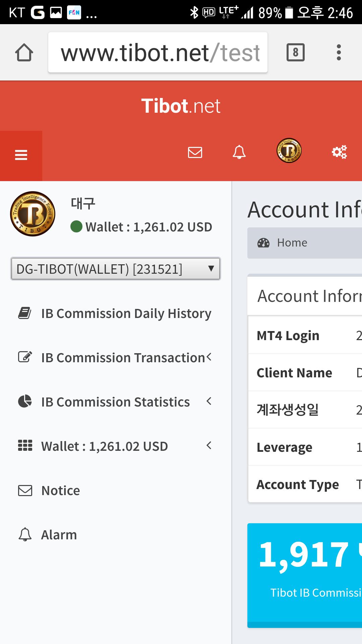362x644 pixels.
Task: Open the Notice menu item
Action: [x=116, y=491]
